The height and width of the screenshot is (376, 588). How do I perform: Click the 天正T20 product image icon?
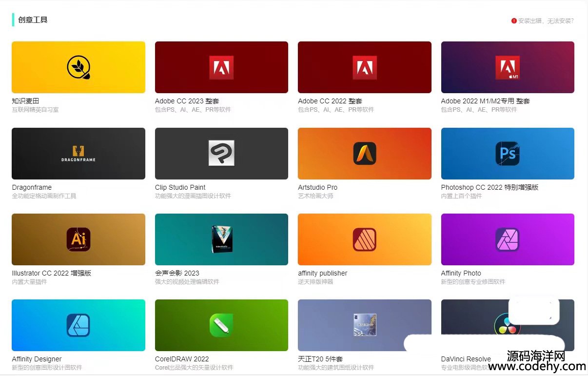click(x=365, y=325)
